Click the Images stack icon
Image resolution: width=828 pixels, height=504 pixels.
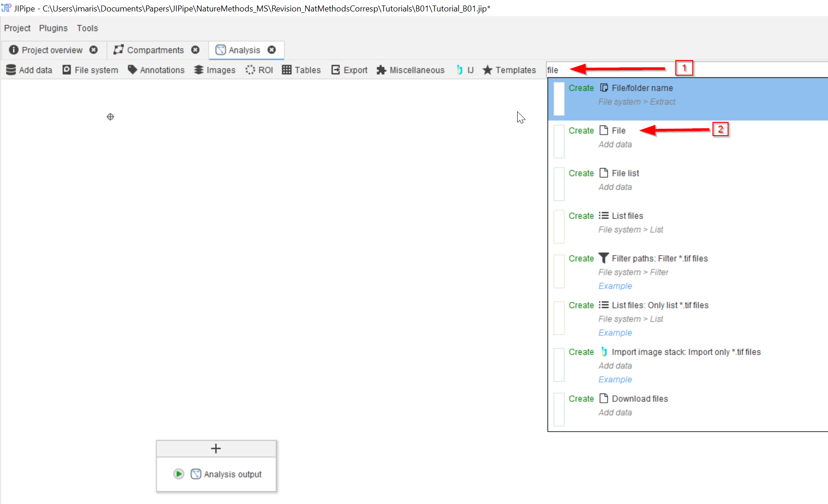tap(199, 70)
